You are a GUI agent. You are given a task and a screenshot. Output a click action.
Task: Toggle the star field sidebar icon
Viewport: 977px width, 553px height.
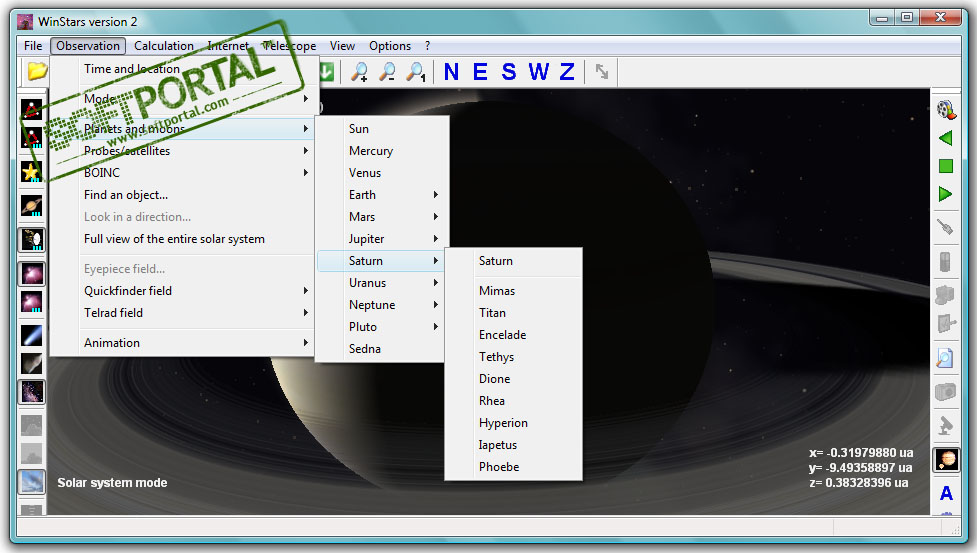click(31, 392)
